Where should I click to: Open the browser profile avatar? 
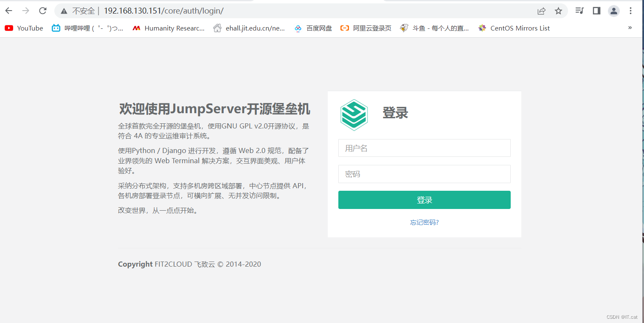click(614, 11)
